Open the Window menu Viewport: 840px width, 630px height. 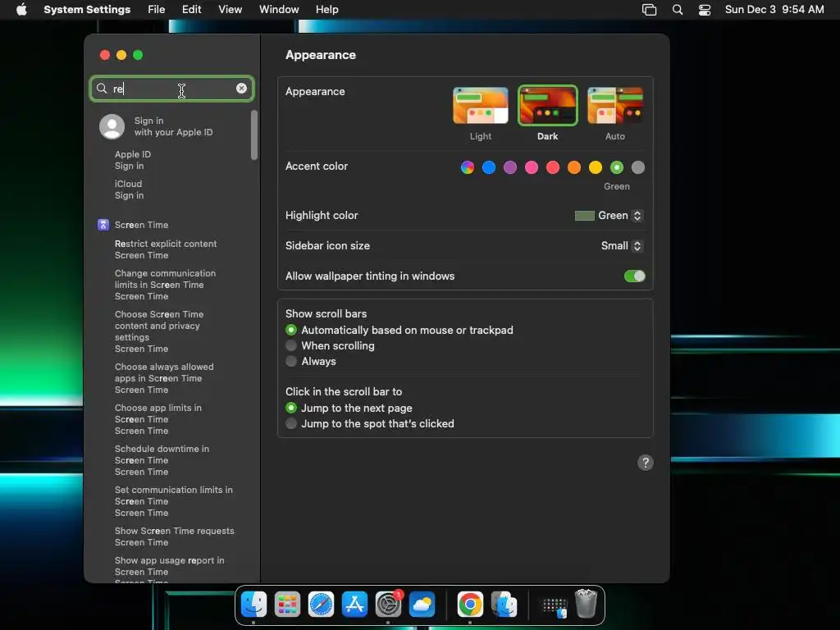279,10
